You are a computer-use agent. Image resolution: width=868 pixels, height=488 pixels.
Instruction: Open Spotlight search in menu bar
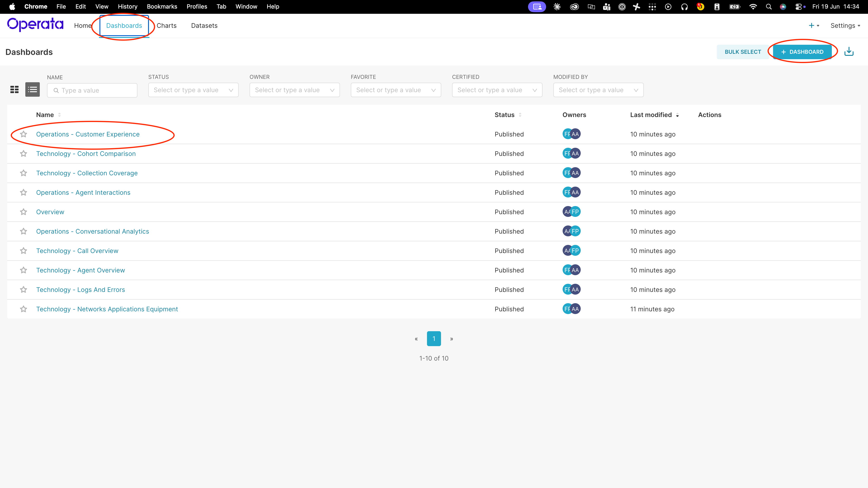769,6
